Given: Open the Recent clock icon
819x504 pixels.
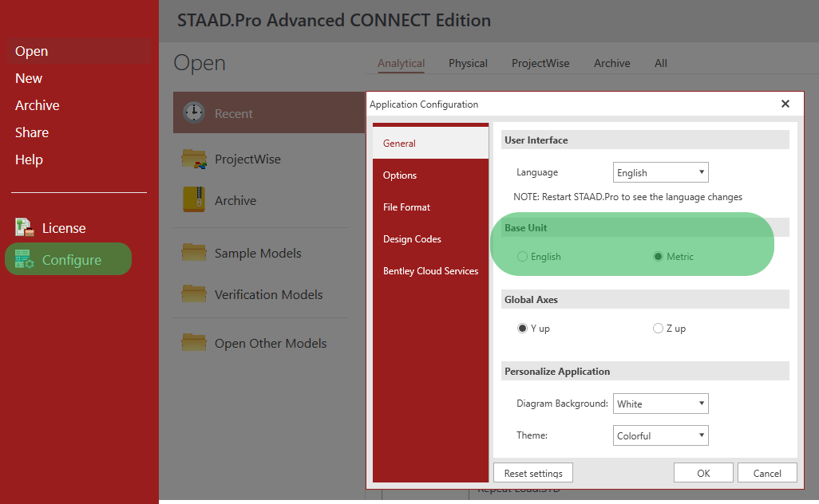Looking at the screenshot, I should (x=194, y=113).
